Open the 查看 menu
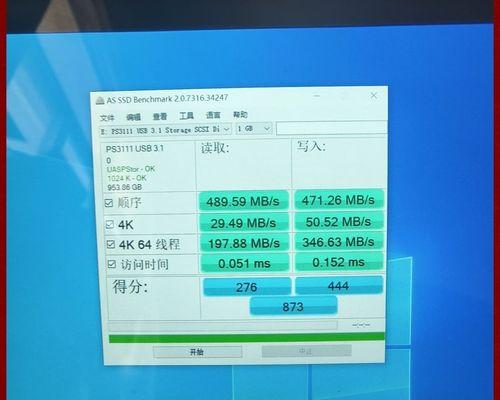Image resolution: width=500 pixels, height=400 pixels. point(160,116)
